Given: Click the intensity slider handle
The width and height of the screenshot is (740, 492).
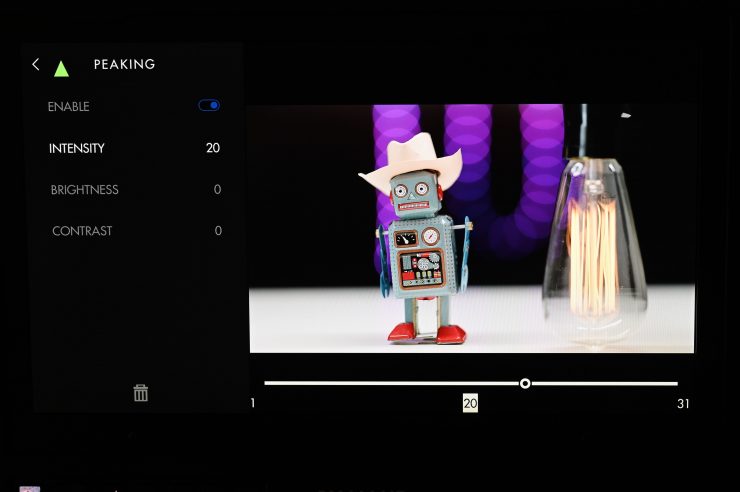Looking at the screenshot, I should 525,383.
